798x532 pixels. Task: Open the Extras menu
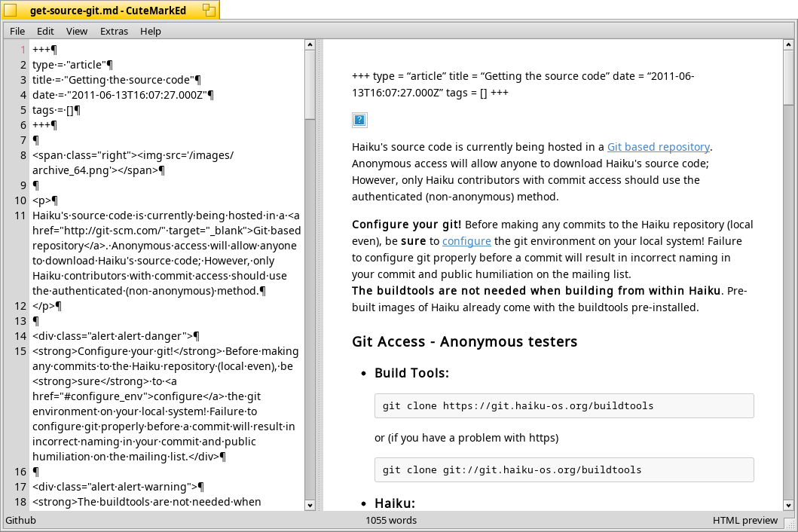pos(114,31)
